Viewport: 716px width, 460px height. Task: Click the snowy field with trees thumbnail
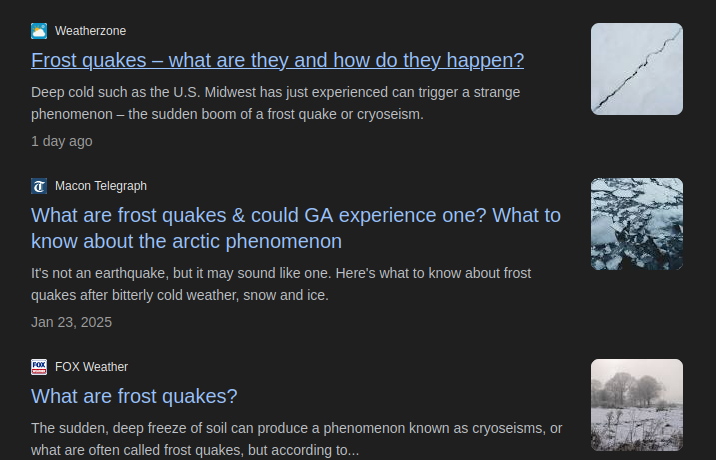click(x=636, y=405)
